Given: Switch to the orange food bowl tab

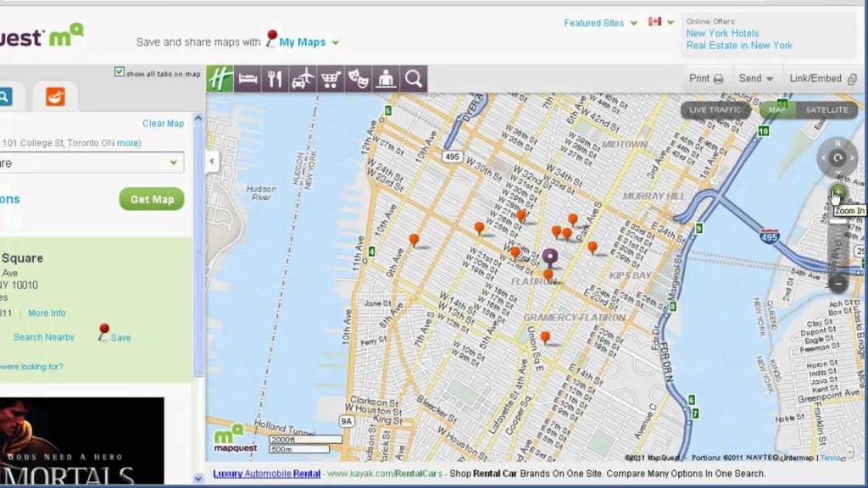Looking at the screenshot, I should pos(55,97).
